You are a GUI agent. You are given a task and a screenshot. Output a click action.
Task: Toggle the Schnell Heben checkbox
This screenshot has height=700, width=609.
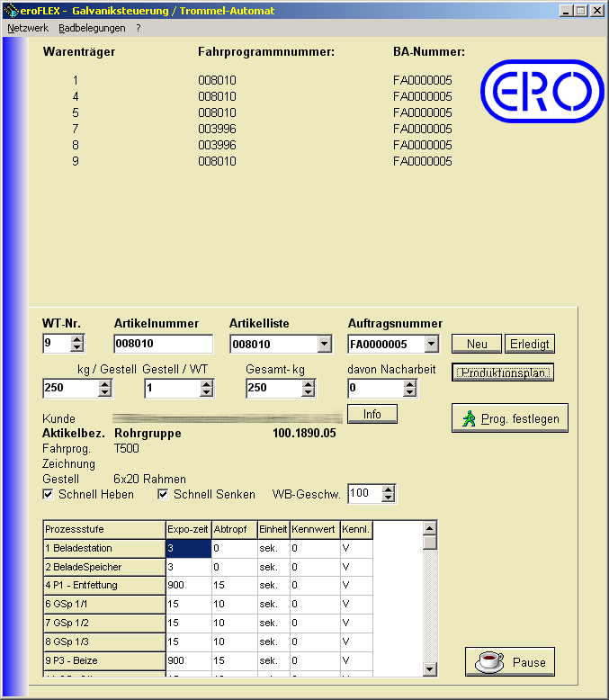click(x=49, y=494)
